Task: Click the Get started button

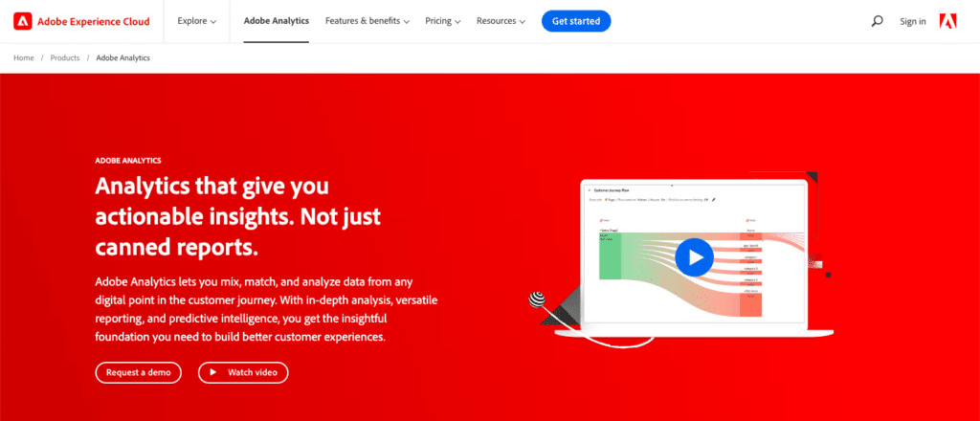Action: 576,21
